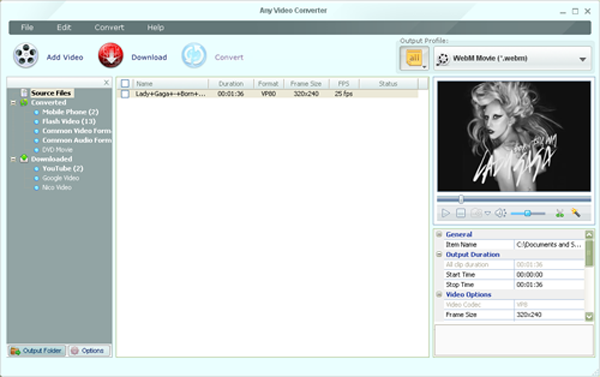600x377 pixels.
Task: Collapse the Downloaded tree node
Action: pyautogui.click(x=13, y=159)
